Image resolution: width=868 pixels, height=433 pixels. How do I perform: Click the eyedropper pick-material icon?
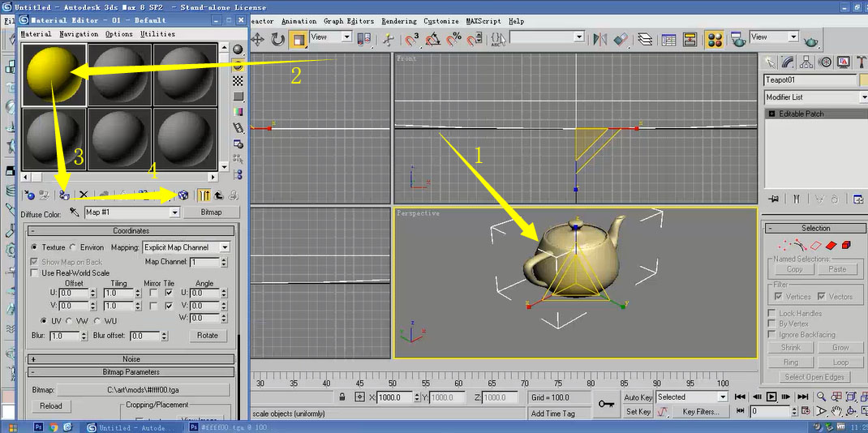[x=75, y=212]
